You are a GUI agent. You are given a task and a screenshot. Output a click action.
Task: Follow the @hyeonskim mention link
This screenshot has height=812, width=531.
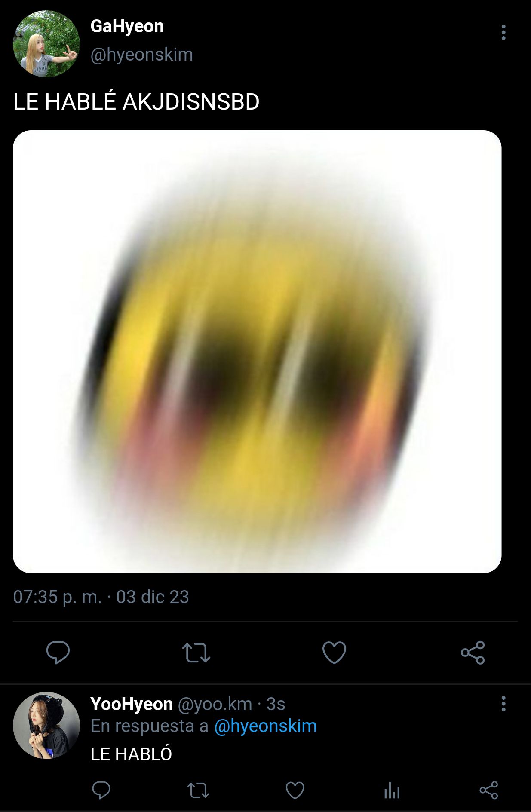[265, 726]
